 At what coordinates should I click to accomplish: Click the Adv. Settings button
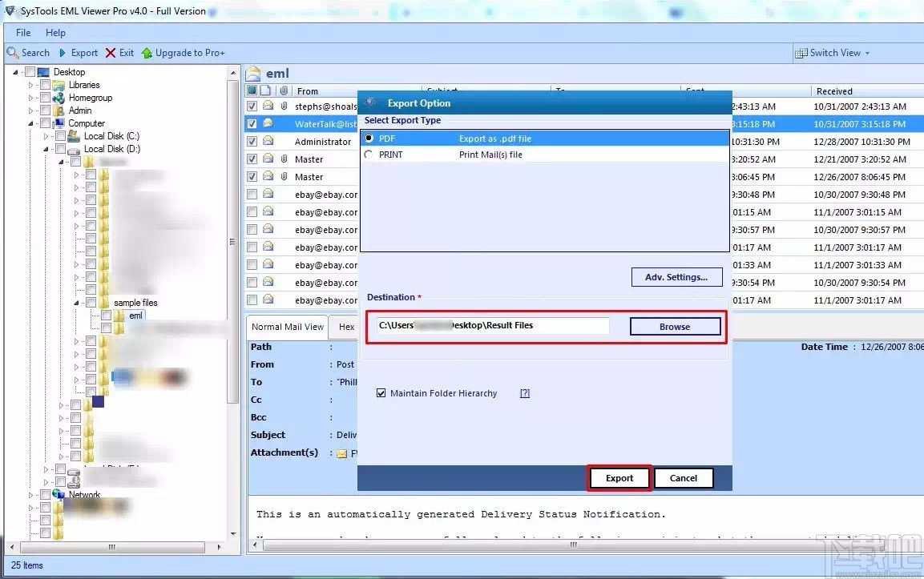676,276
